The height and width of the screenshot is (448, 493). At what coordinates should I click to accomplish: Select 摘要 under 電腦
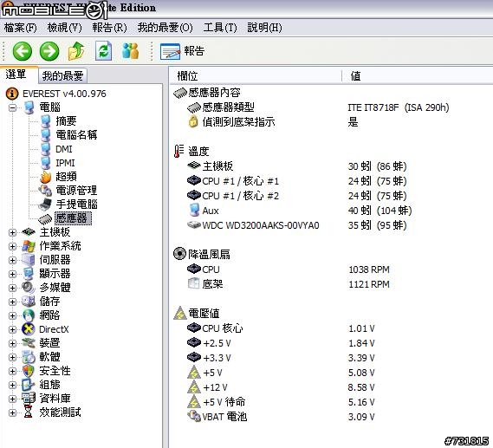(66, 121)
